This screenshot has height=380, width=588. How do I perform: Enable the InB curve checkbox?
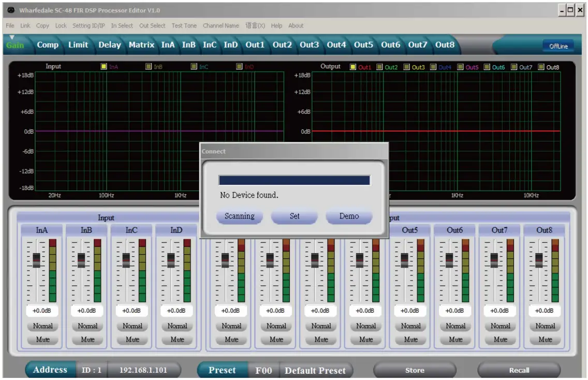(149, 67)
